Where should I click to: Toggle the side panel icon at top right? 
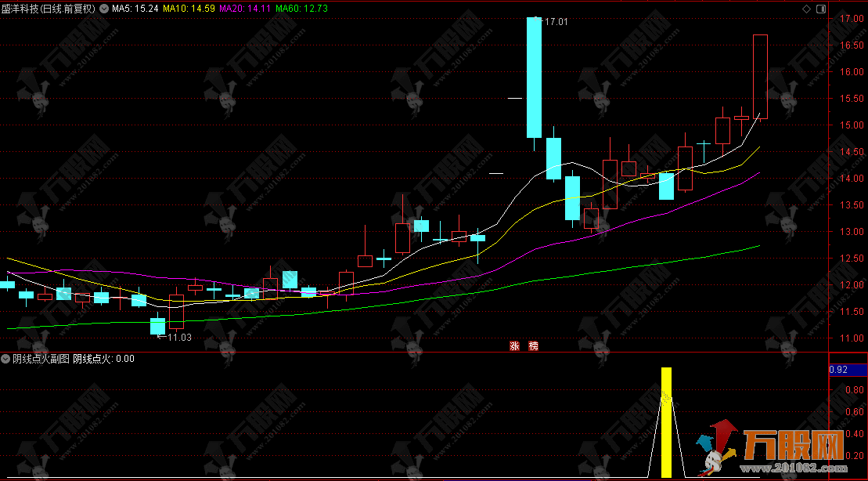click(821, 9)
